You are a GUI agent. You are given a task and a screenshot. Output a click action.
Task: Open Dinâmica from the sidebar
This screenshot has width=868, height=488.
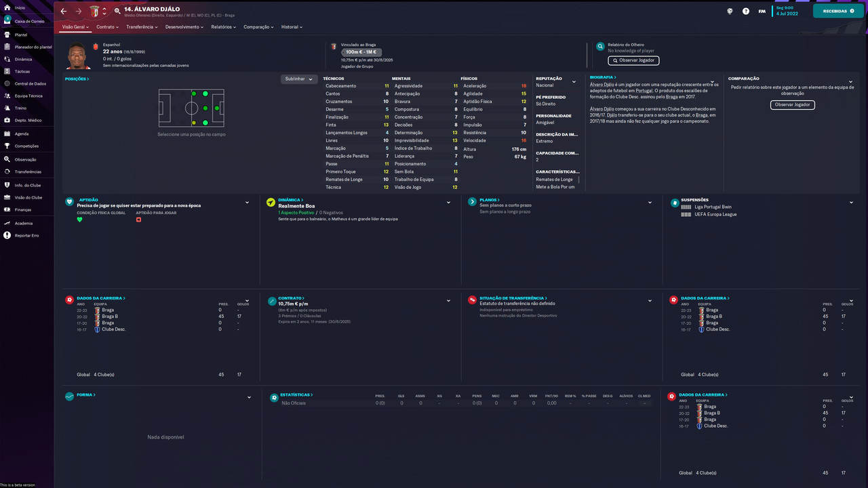pos(23,59)
